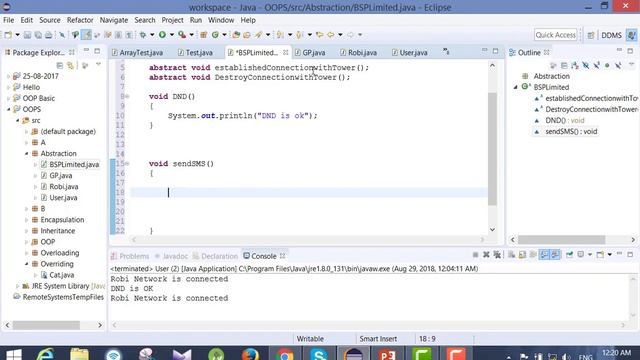The width and height of the screenshot is (640, 360).
Task: Click the Display Selected Console icon
Action: 581,255
